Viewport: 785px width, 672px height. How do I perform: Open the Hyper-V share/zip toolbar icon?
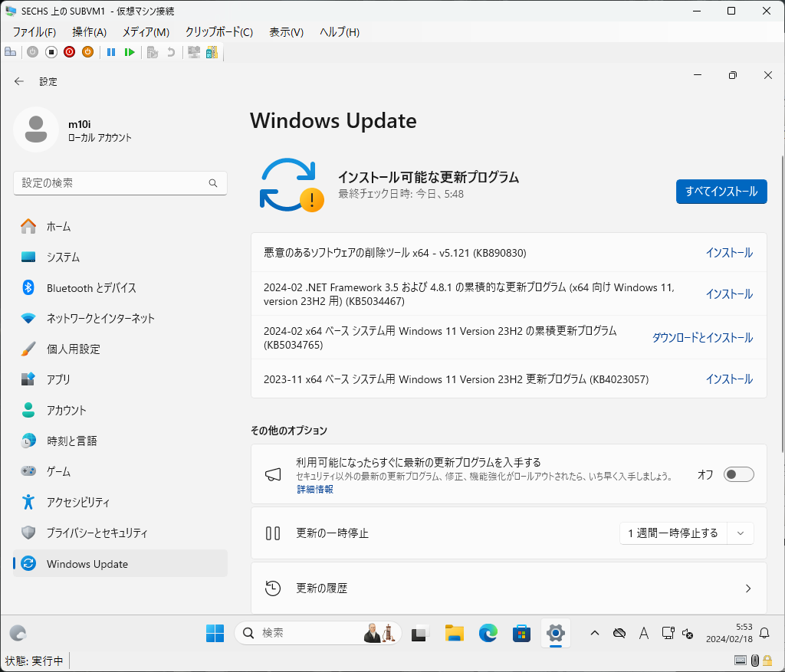pyautogui.click(x=212, y=52)
